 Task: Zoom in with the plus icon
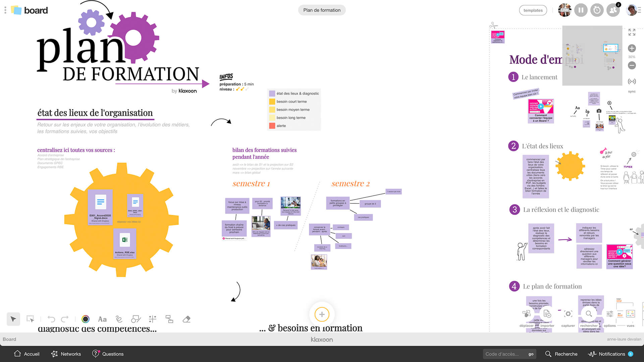tap(632, 48)
